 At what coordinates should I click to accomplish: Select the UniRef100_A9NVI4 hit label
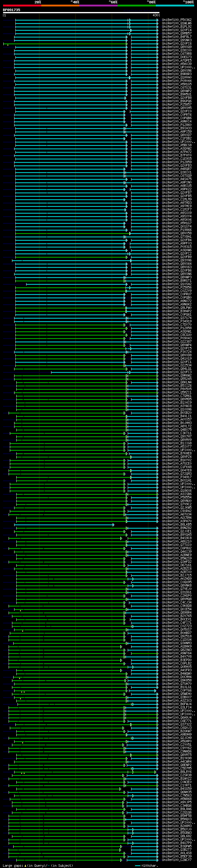tap(176, 121)
